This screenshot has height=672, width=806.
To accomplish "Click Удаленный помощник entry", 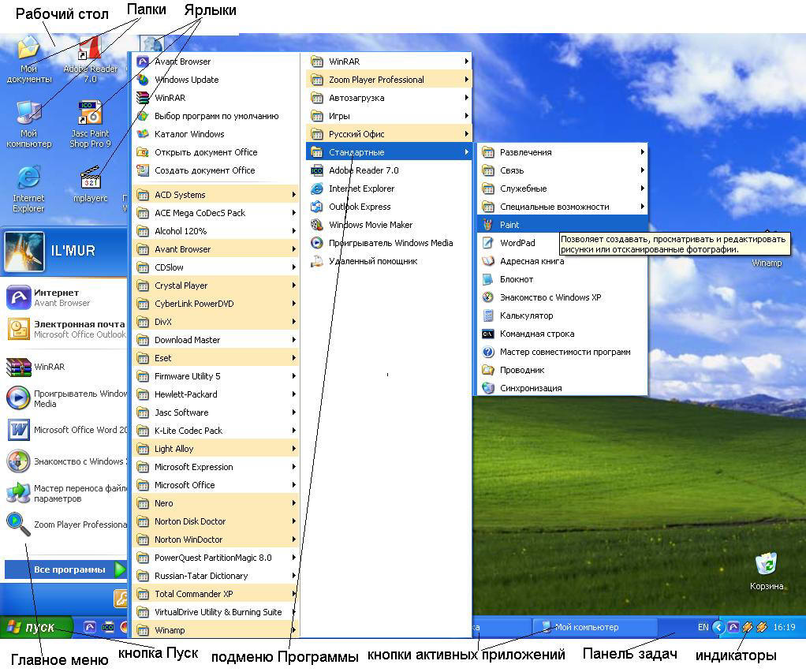I will click(x=389, y=261).
